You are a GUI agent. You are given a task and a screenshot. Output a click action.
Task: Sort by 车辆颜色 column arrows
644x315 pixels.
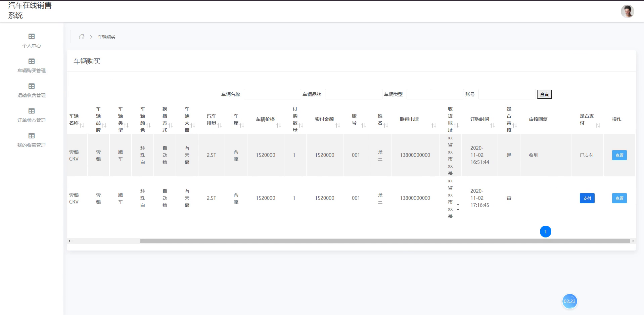[148, 125]
